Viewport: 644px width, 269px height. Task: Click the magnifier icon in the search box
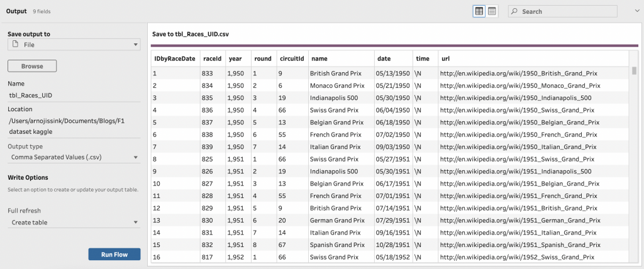[514, 11]
